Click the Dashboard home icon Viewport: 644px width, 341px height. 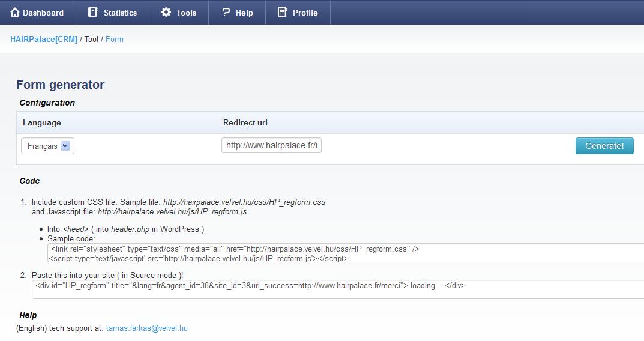(15, 13)
